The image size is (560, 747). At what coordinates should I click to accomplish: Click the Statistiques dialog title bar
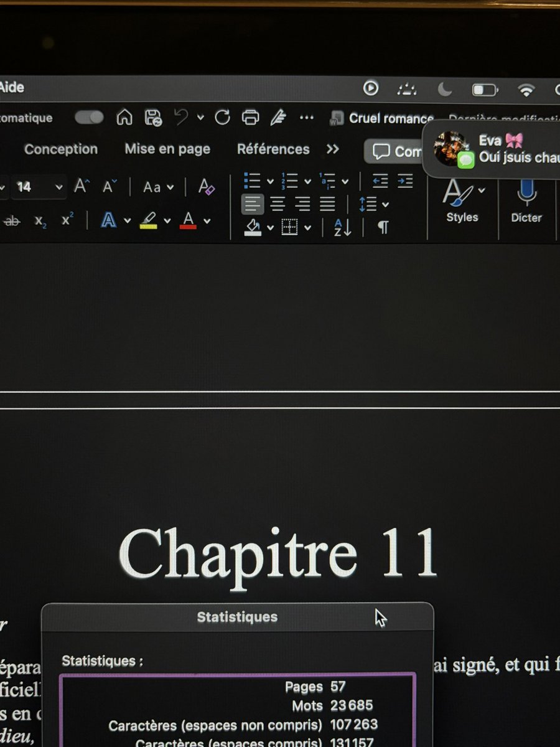pos(237,618)
